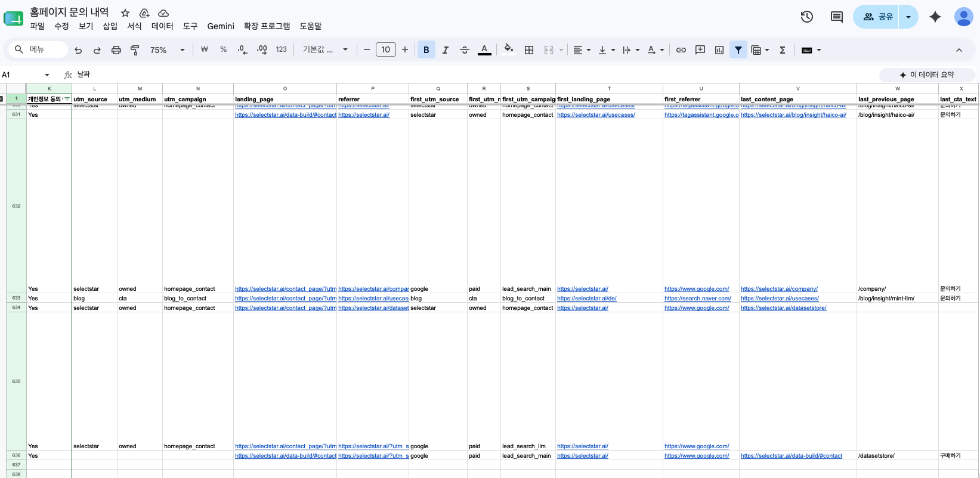980x478 pixels.
Task: Star the 홈페이지 문의 내역 document
Action: coord(125,13)
